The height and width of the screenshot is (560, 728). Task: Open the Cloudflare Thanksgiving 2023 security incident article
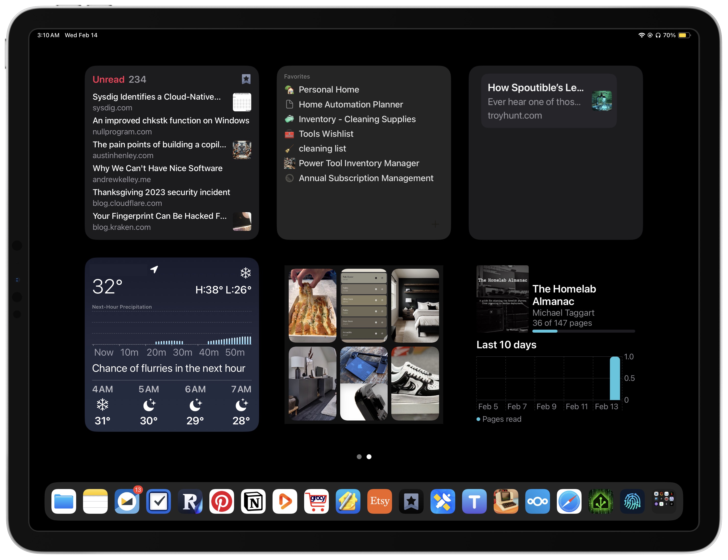click(161, 193)
